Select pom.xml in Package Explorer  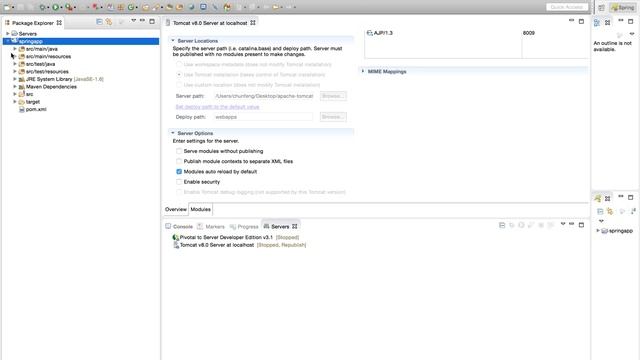click(36, 109)
